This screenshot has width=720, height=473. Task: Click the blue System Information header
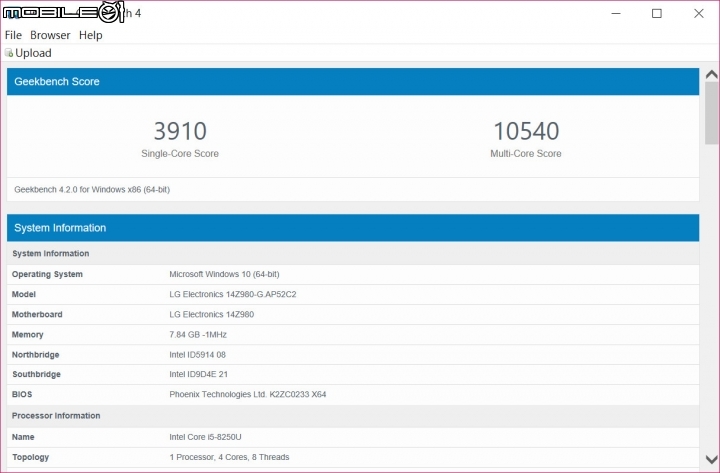(353, 228)
